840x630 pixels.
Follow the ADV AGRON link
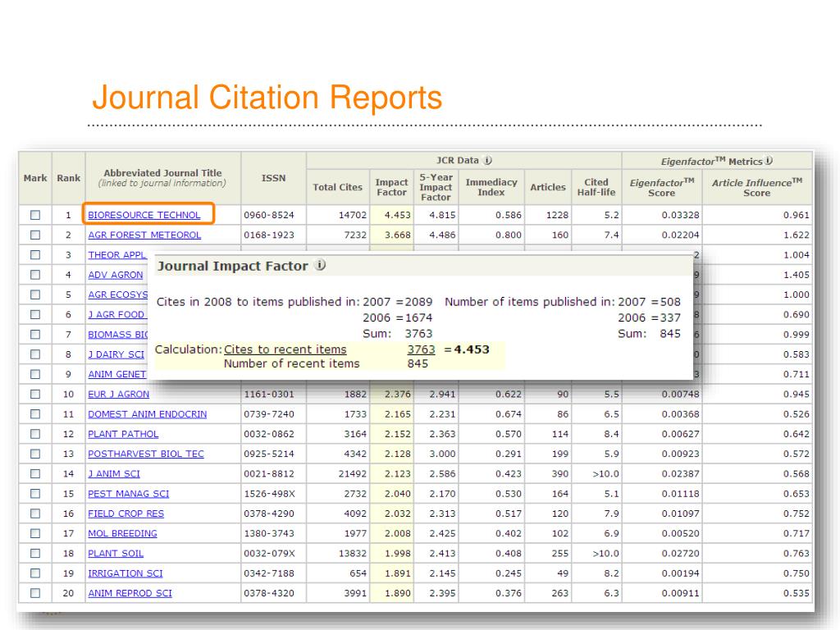coord(115,274)
